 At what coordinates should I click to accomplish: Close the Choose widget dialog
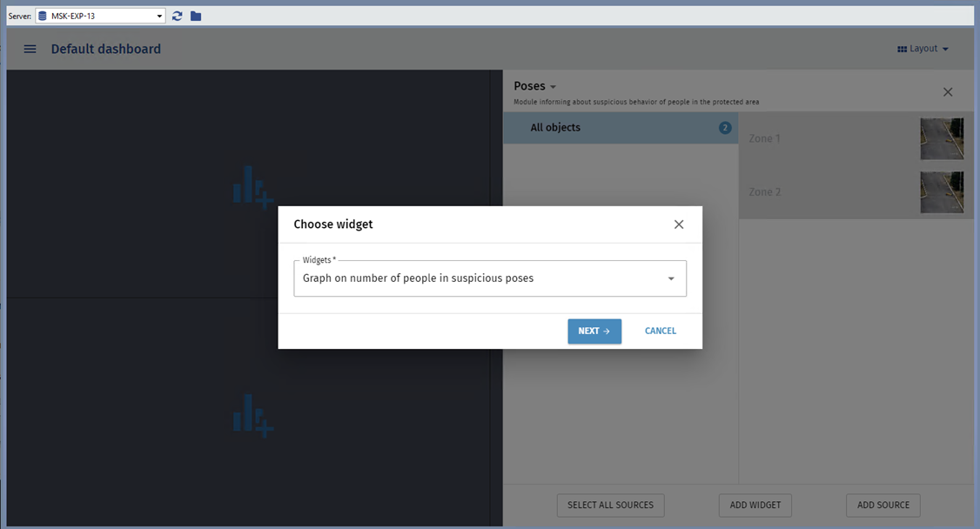pyautogui.click(x=679, y=224)
